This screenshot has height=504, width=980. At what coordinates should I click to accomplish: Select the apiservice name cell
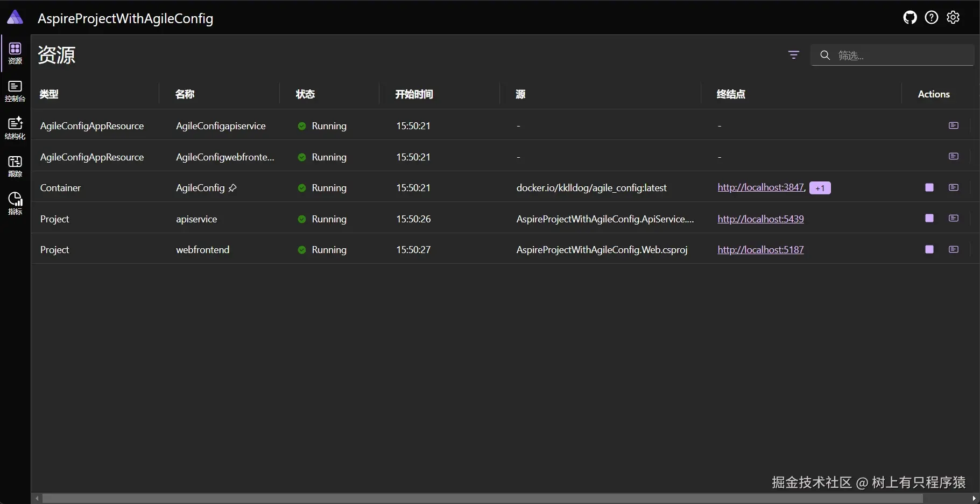pos(196,219)
